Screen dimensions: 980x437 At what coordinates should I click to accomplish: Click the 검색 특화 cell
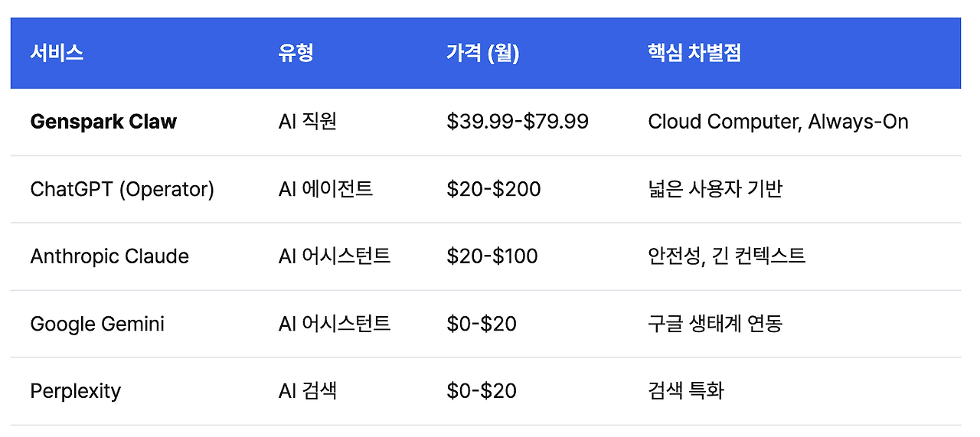[x=685, y=391]
